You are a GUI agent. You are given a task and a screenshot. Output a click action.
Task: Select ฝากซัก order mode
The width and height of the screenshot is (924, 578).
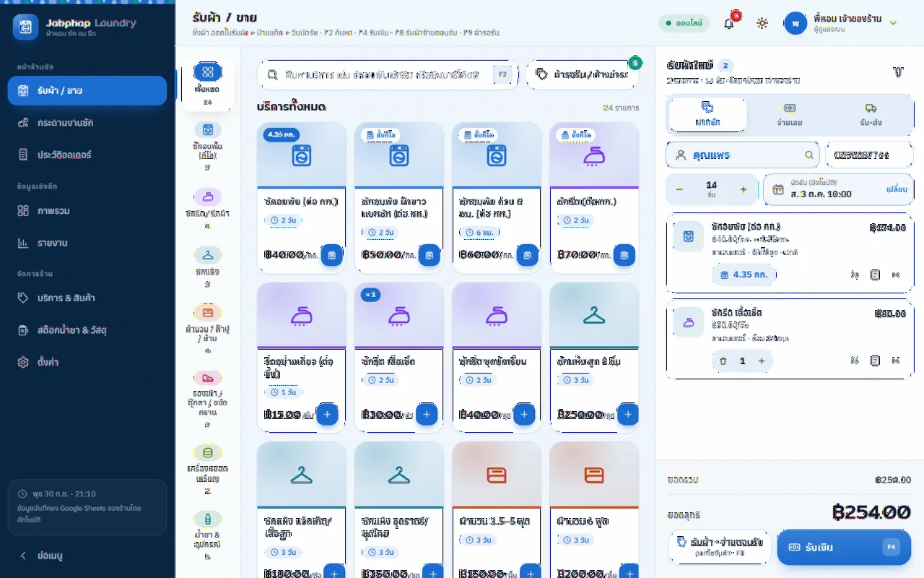pos(708,115)
